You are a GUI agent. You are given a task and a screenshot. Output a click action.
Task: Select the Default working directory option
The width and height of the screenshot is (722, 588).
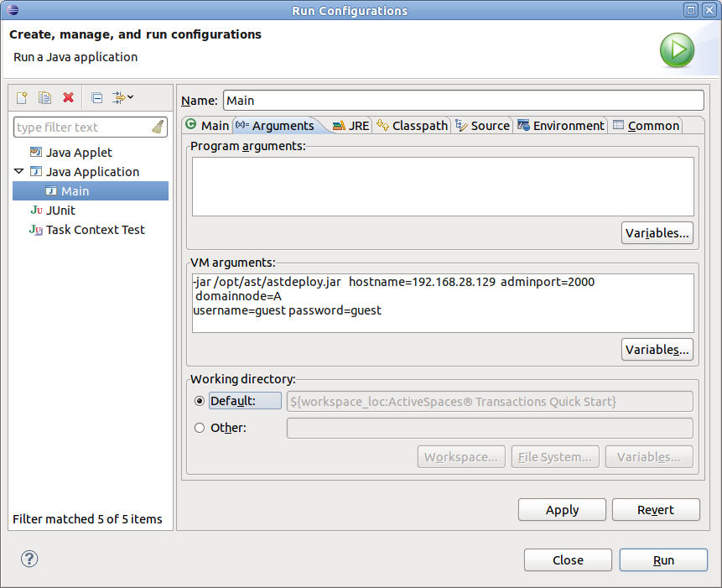click(200, 400)
